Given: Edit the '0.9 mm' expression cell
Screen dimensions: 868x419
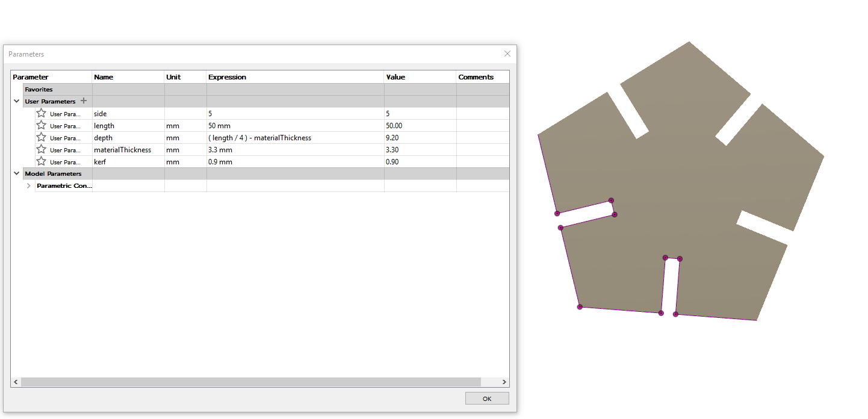Looking at the screenshot, I should pyautogui.click(x=296, y=161).
